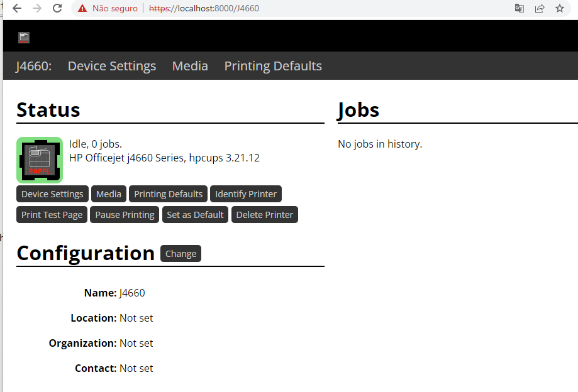
Task: Click the Printing Defaults button under Status
Action: click(x=168, y=194)
